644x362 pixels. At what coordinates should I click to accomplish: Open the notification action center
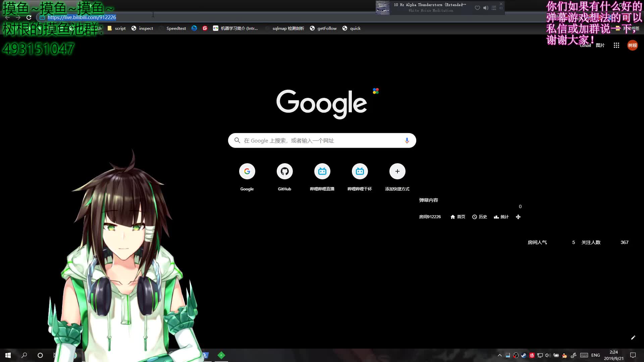[x=633, y=355]
